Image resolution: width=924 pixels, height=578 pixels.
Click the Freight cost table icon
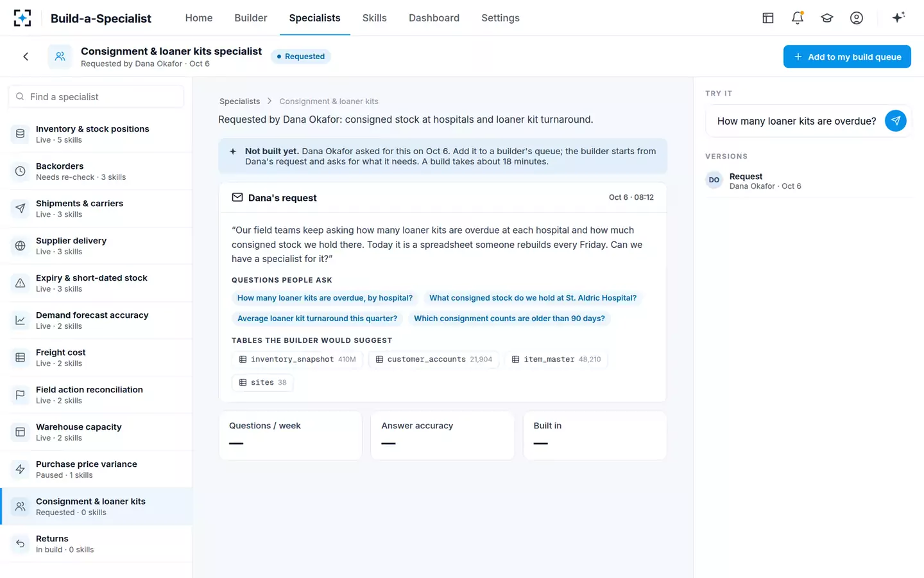pyautogui.click(x=21, y=357)
